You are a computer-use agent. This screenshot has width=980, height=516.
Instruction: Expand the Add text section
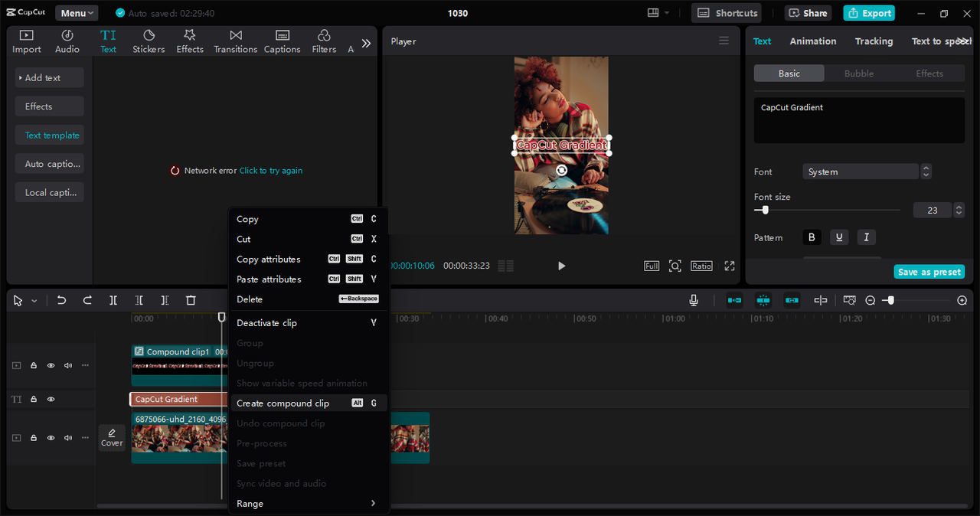coord(49,77)
